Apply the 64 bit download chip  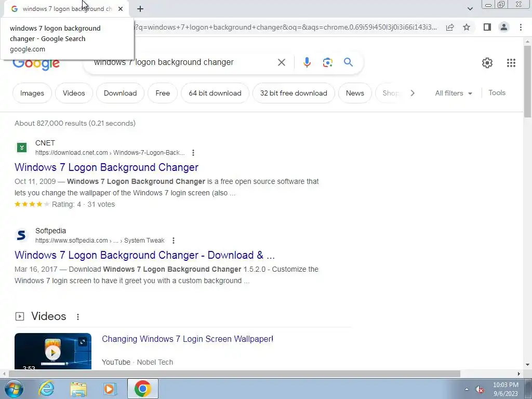215,93
